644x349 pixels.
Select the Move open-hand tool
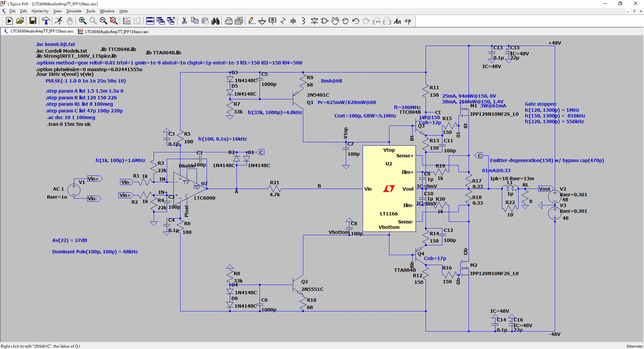(336, 20)
